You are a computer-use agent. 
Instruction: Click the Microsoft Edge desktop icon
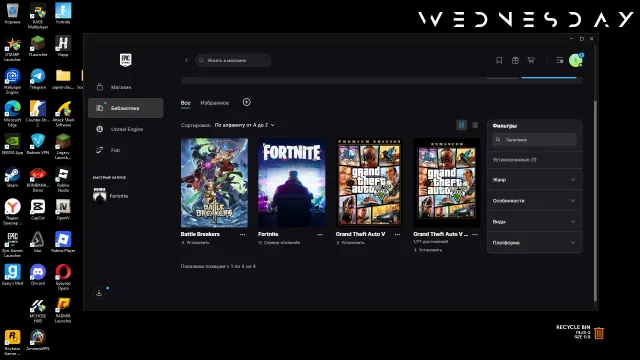coord(12,114)
